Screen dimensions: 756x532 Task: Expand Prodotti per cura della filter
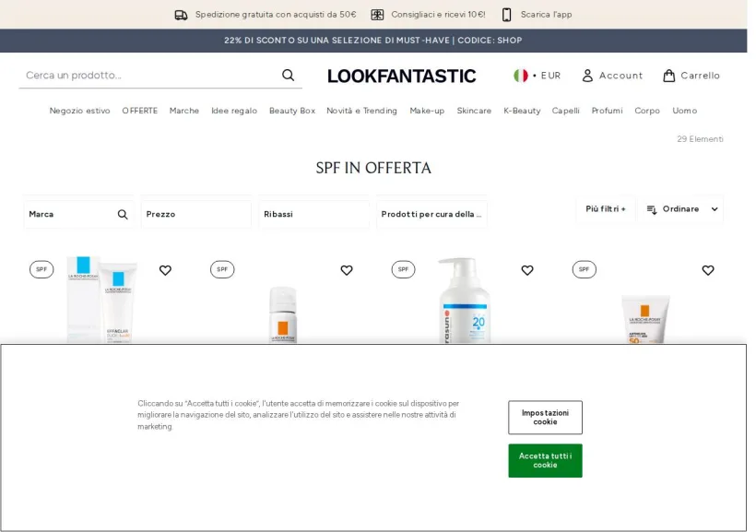tap(431, 214)
